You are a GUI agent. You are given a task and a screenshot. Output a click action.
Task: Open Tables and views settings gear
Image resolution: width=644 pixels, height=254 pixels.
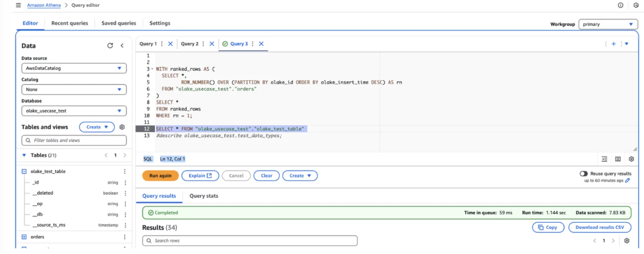[x=122, y=127]
